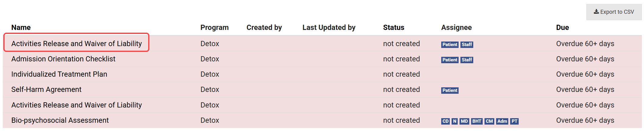Click Staff badge in Admission Orientation Checklist row
The image size is (644, 131).
467,60
